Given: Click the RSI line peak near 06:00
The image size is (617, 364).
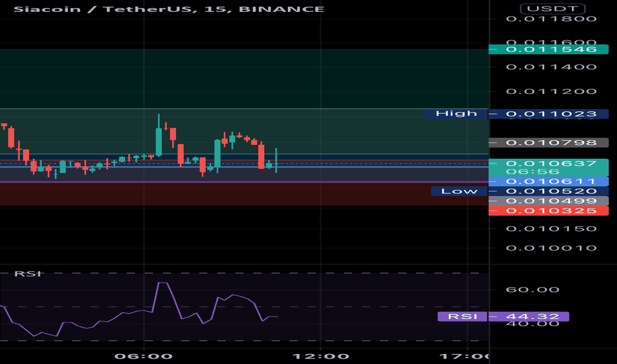Looking at the screenshot, I should pyautogui.click(x=163, y=283).
